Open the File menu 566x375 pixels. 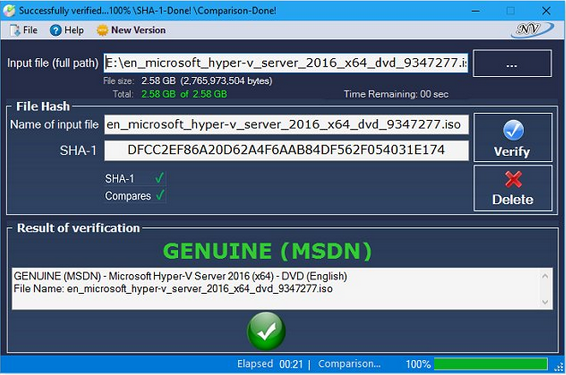point(24,30)
